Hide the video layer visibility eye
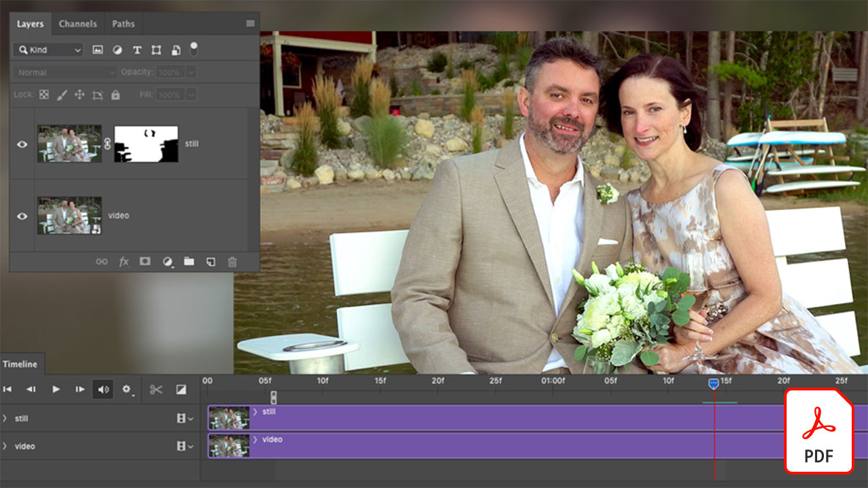 click(x=22, y=216)
